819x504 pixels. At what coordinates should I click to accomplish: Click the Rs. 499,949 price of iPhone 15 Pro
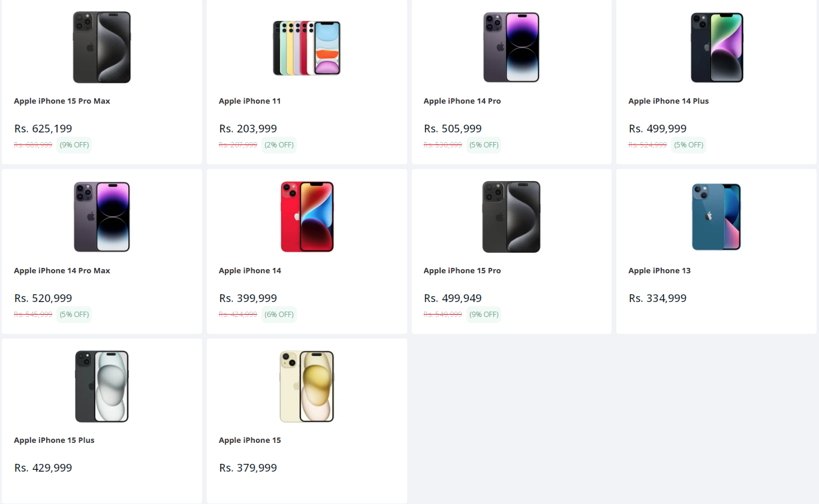[453, 298]
